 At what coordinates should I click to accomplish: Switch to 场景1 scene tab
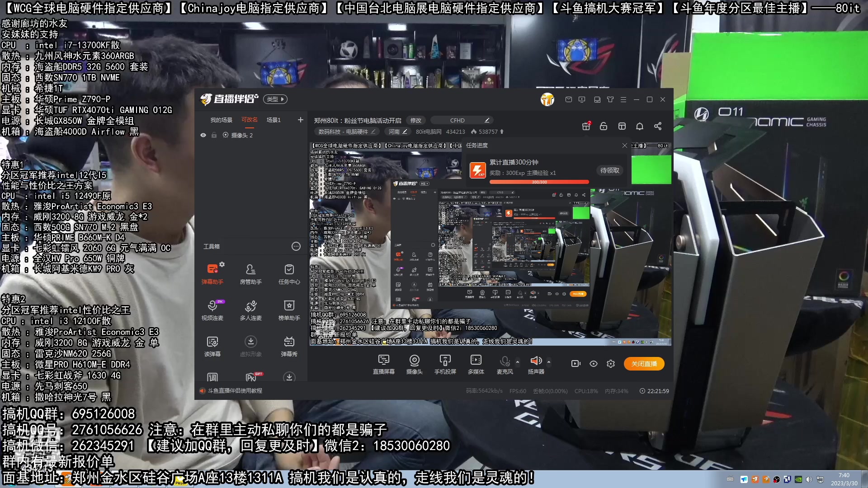[x=273, y=120]
